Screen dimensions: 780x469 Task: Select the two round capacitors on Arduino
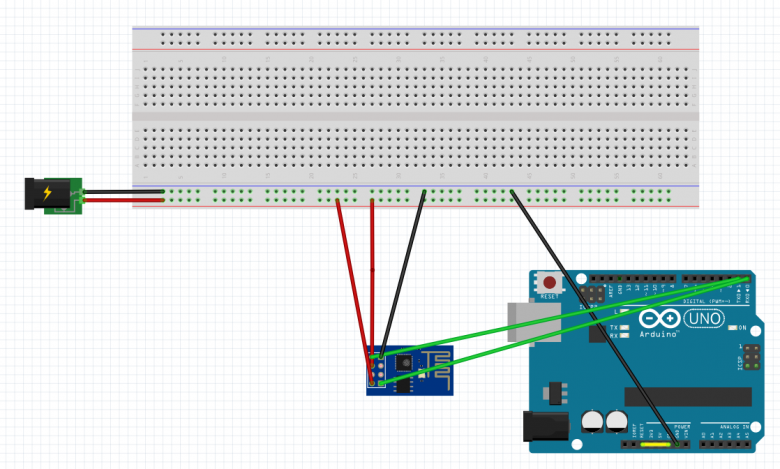click(604, 421)
